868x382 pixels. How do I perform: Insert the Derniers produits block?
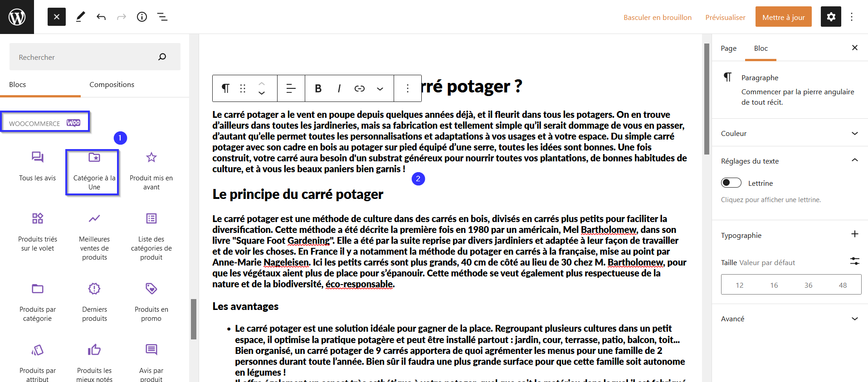pyautogui.click(x=94, y=302)
